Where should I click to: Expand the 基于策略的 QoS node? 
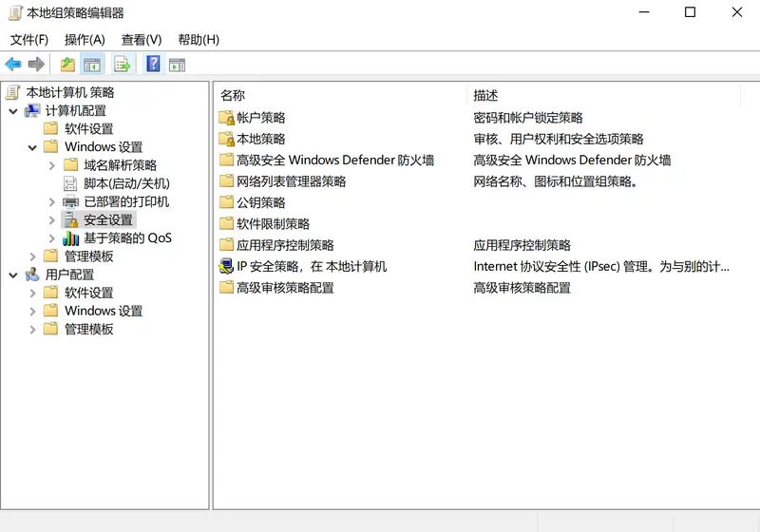click(x=52, y=238)
